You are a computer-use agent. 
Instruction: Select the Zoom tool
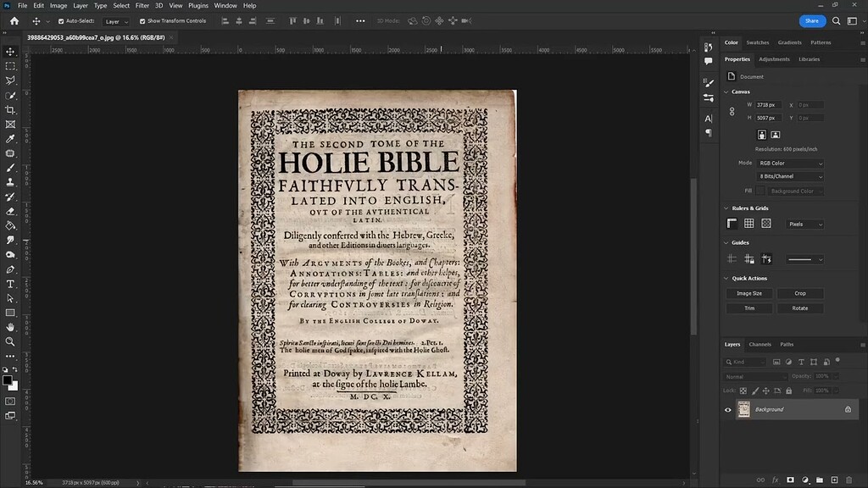pos(10,341)
